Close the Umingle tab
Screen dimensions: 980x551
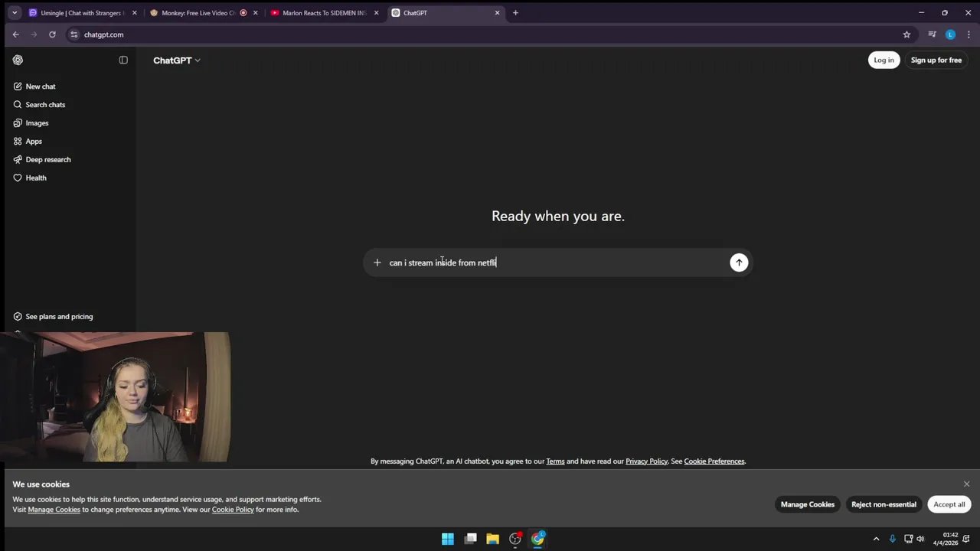(134, 13)
